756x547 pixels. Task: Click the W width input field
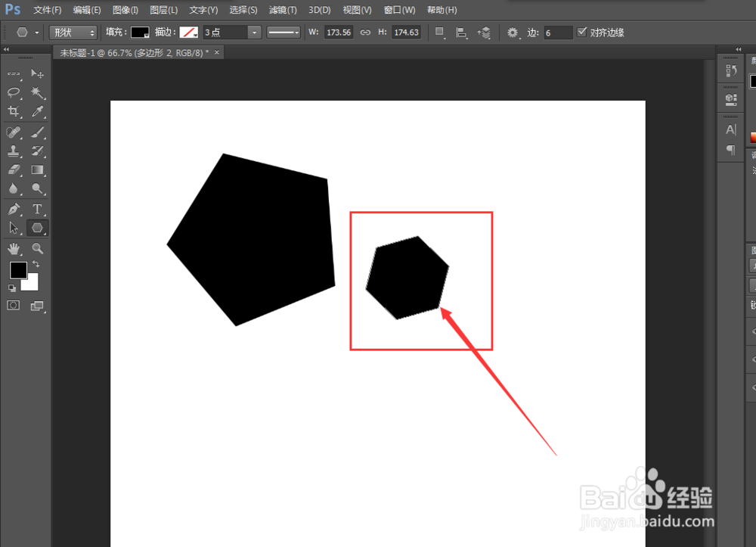pyautogui.click(x=339, y=33)
